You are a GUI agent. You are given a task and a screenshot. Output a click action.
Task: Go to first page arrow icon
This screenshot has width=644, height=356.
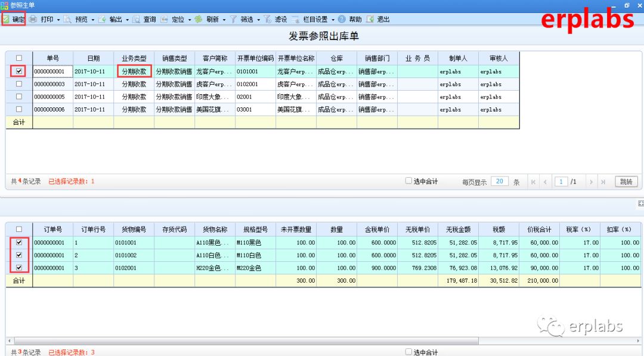coord(533,182)
